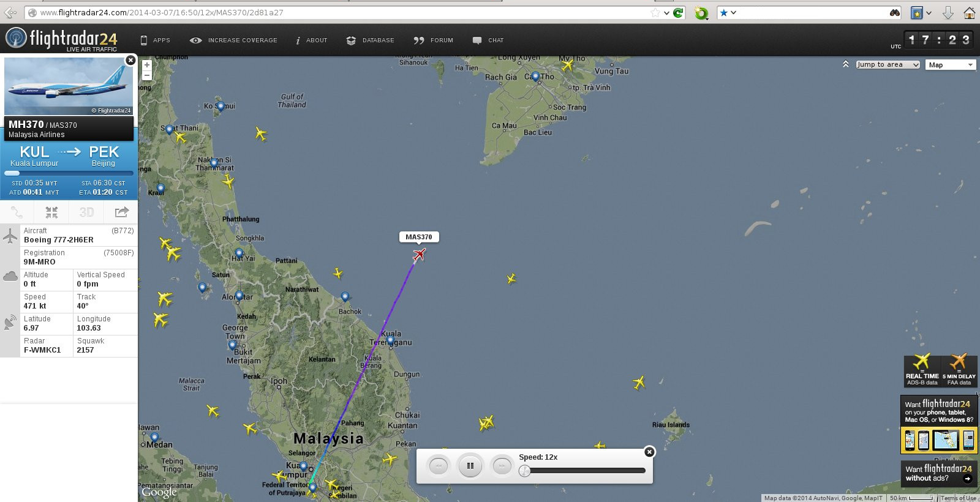Click the Google logo on map

(159, 492)
